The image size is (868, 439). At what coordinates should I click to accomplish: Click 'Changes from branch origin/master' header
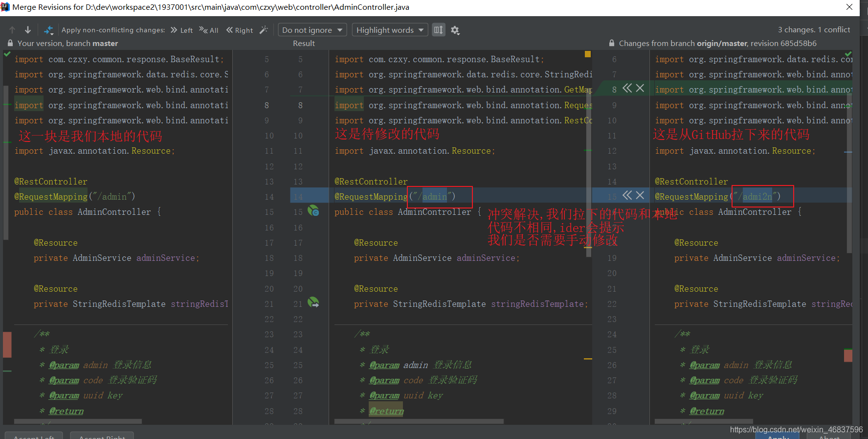click(717, 43)
